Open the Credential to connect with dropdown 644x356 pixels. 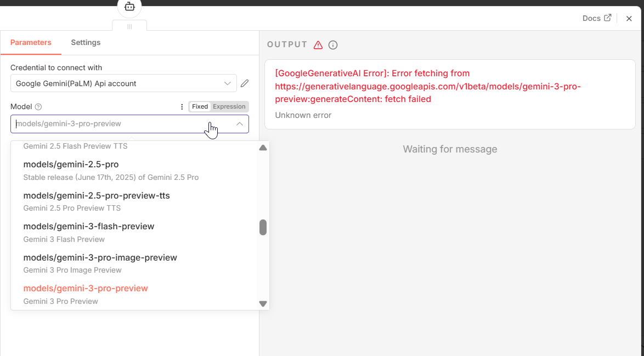228,83
